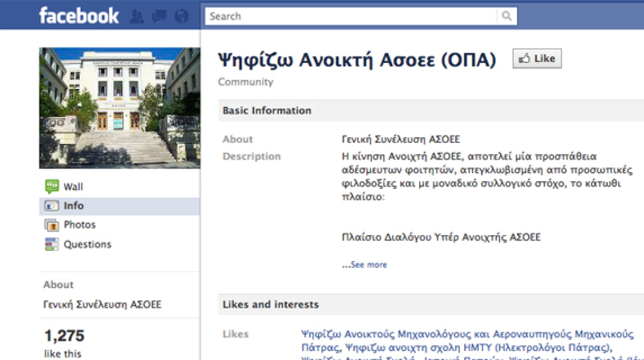Click the Wall speech bubble icon
Viewport: 644px width, 360px height.
(x=52, y=187)
